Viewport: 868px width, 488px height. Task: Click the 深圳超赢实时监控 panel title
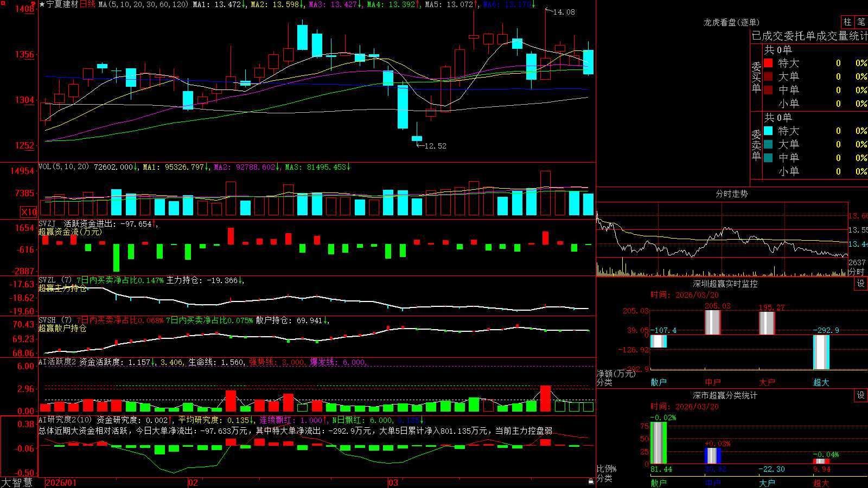[x=725, y=284]
